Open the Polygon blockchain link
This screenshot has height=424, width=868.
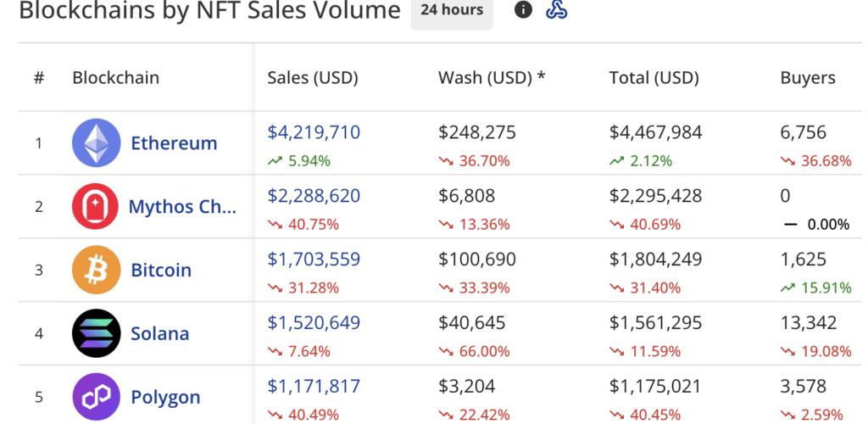tap(165, 398)
